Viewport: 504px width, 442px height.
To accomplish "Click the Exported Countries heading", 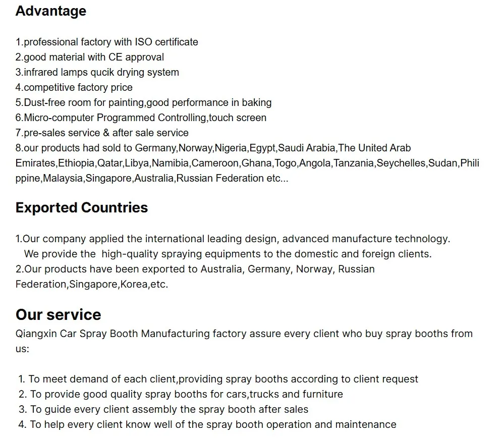I will point(82,208).
